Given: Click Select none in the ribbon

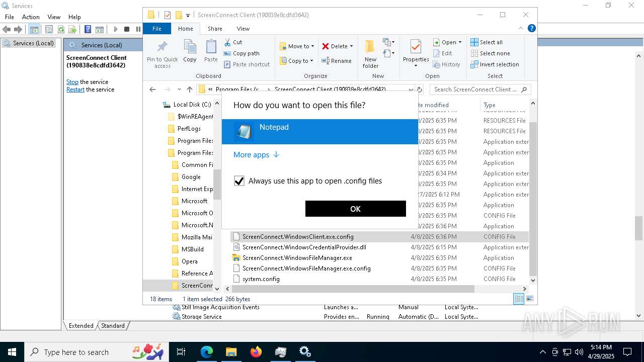Looking at the screenshot, I should pyautogui.click(x=491, y=53).
